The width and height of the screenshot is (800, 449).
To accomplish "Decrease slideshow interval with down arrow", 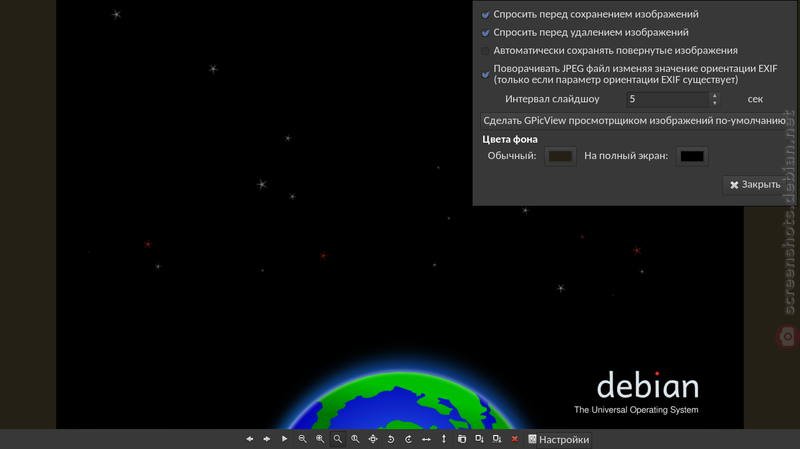I will coord(714,103).
